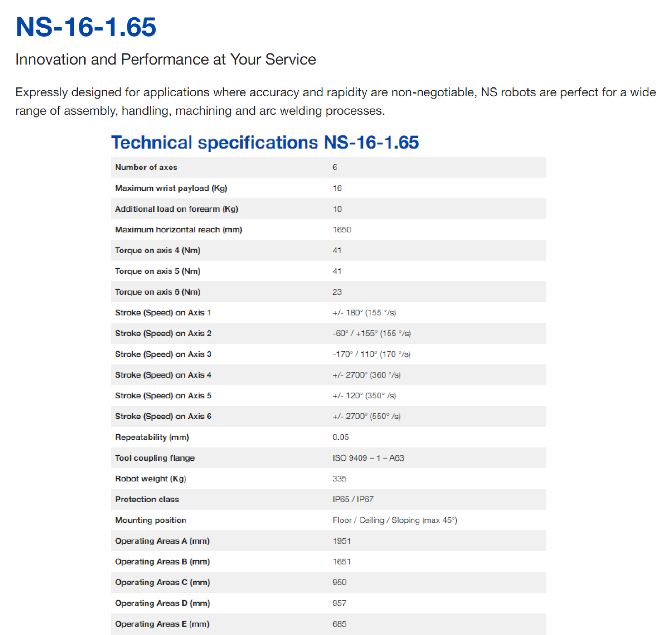
Task: Select the Robot weight (Kg) label
Action: [150, 479]
